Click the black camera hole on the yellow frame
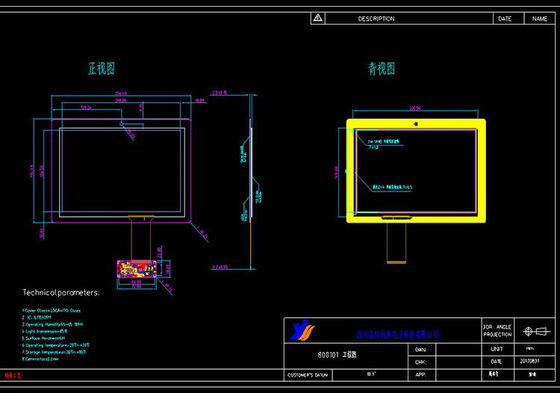Image resolution: width=560 pixels, height=393 pixels. pos(416,124)
